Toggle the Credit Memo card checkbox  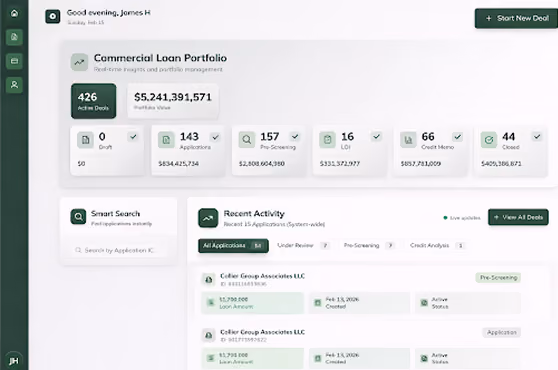click(457, 137)
